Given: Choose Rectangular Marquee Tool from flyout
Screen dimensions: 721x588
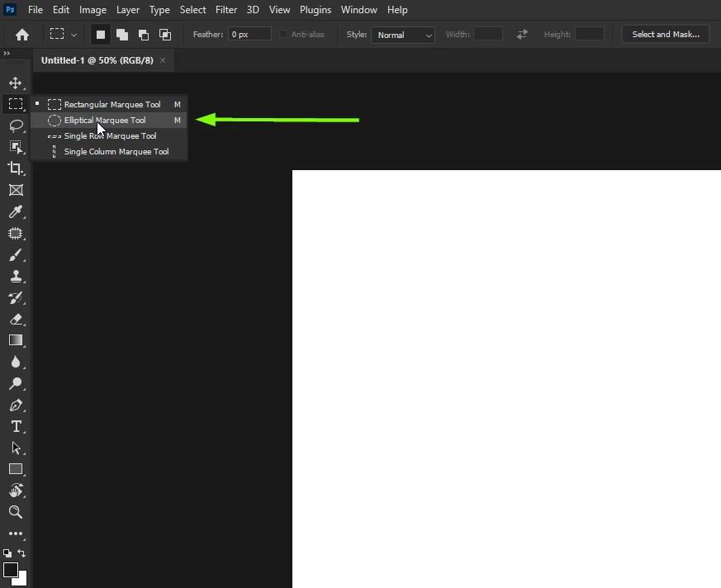Looking at the screenshot, I should 109,104.
